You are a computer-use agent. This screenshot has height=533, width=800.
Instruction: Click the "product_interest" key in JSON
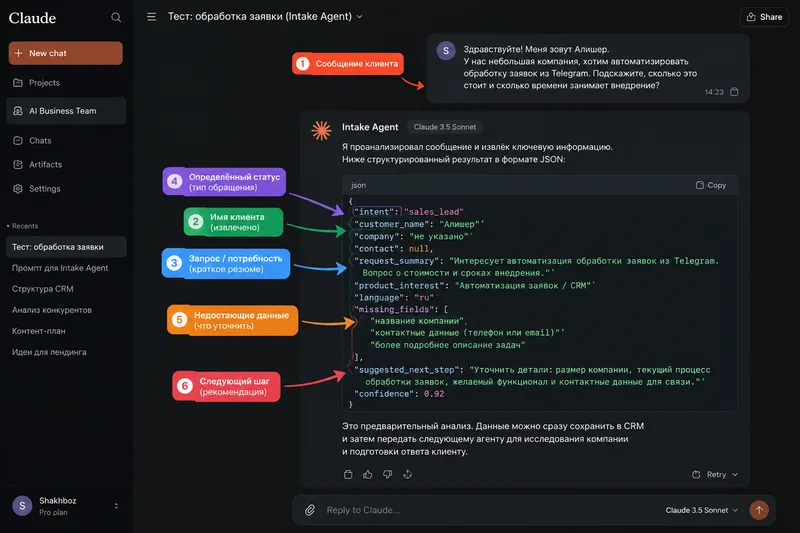pyautogui.click(x=399, y=286)
